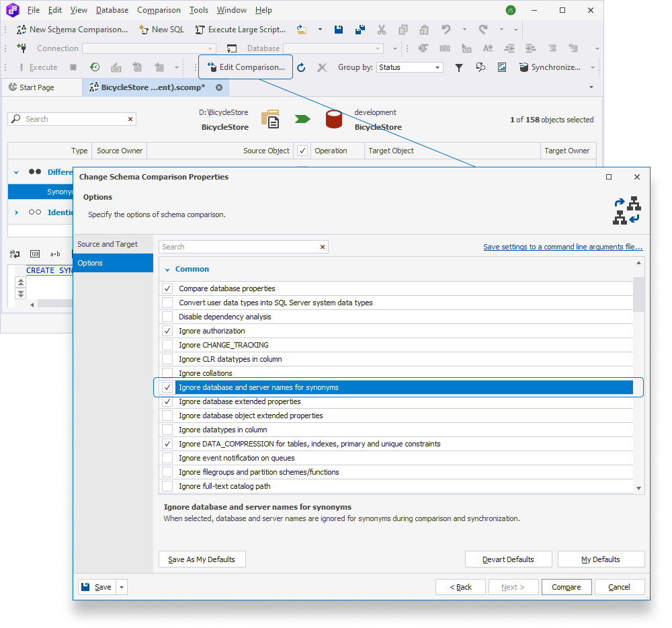
Task: Click the Save All icon in the toolbar
Action: tap(360, 30)
